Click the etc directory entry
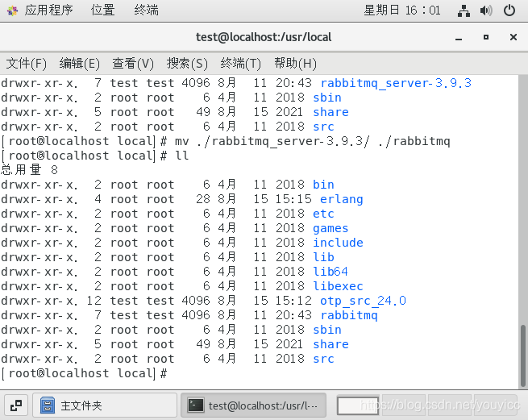528x420 pixels. tap(323, 214)
